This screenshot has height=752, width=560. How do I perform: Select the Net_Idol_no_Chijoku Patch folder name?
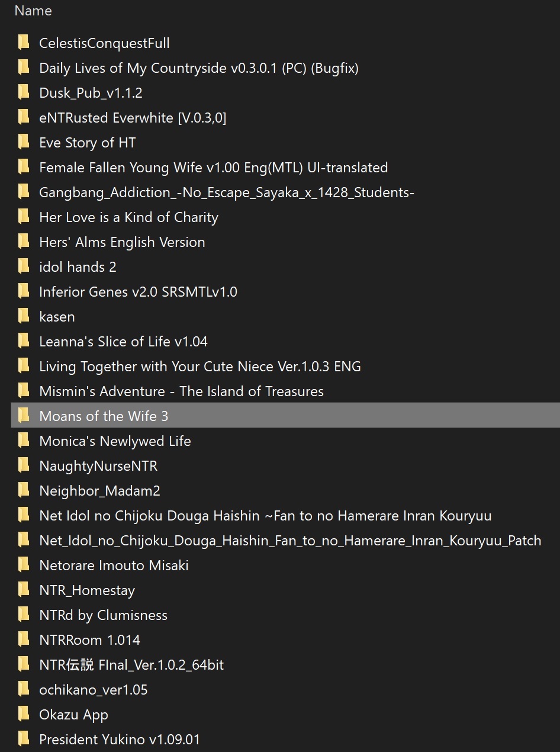pos(290,541)
